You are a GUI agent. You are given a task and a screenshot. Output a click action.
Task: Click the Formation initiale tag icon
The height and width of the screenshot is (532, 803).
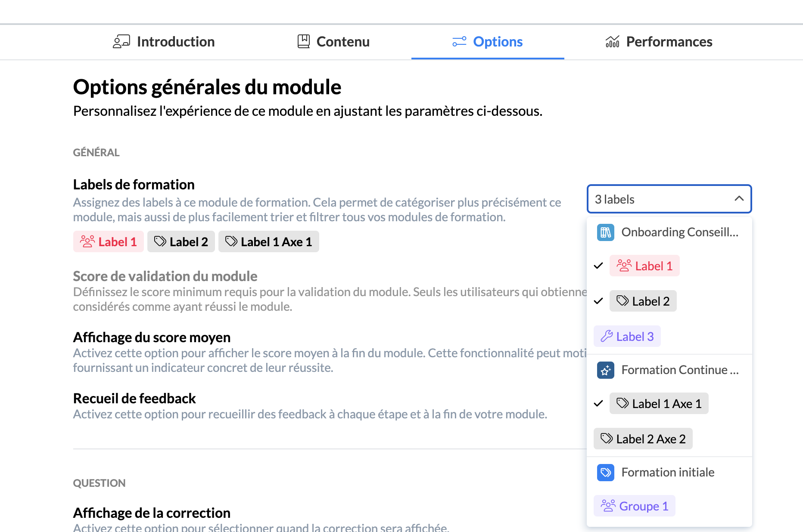[x=605, y=473]
